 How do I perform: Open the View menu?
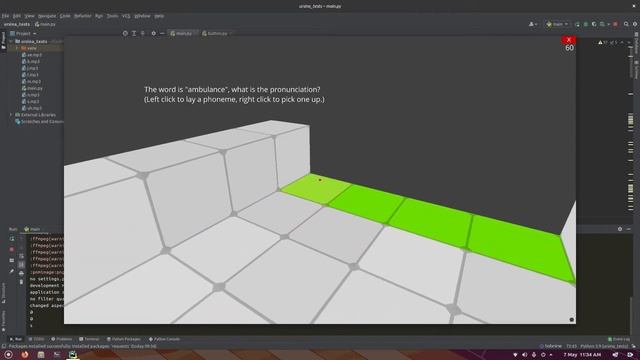coord(29,16)
